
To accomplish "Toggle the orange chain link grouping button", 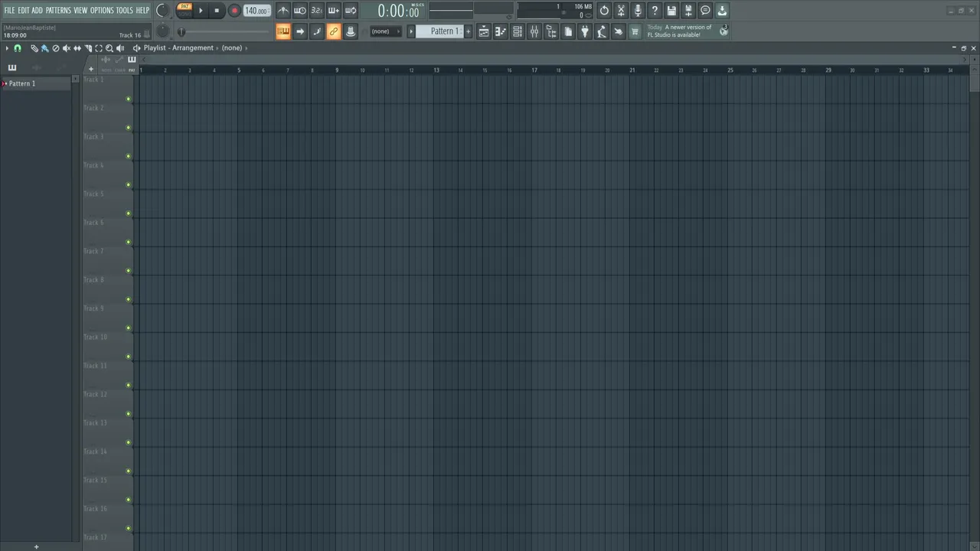I will pyautogui.click(x=334, y=31).
